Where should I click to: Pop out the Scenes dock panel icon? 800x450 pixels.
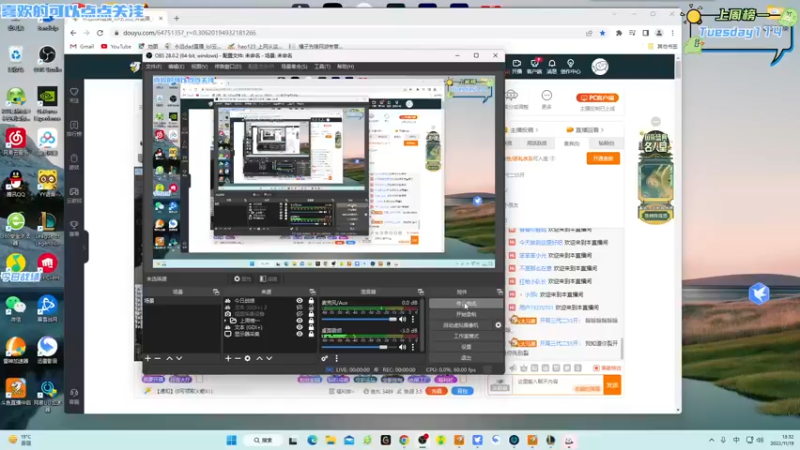[216, 292]
